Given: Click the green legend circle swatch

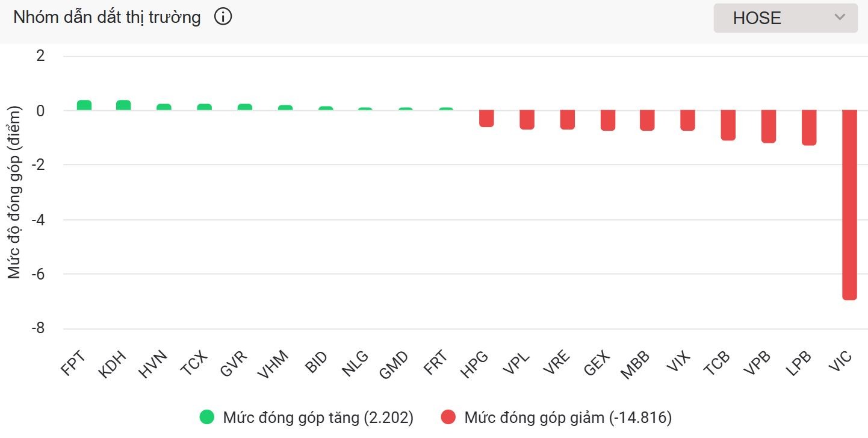Looking at the screenshot, I should (207, 418).
